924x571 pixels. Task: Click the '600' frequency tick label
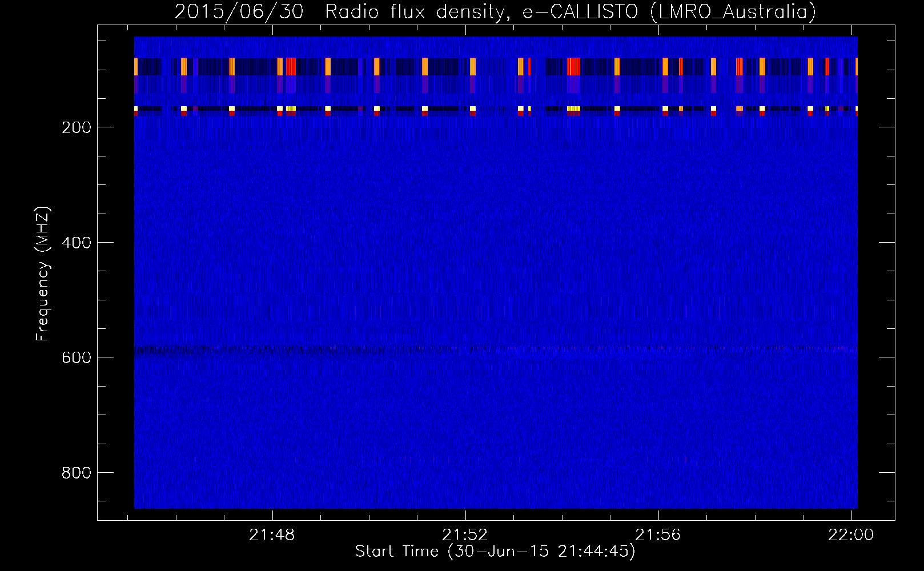(77, 357)
